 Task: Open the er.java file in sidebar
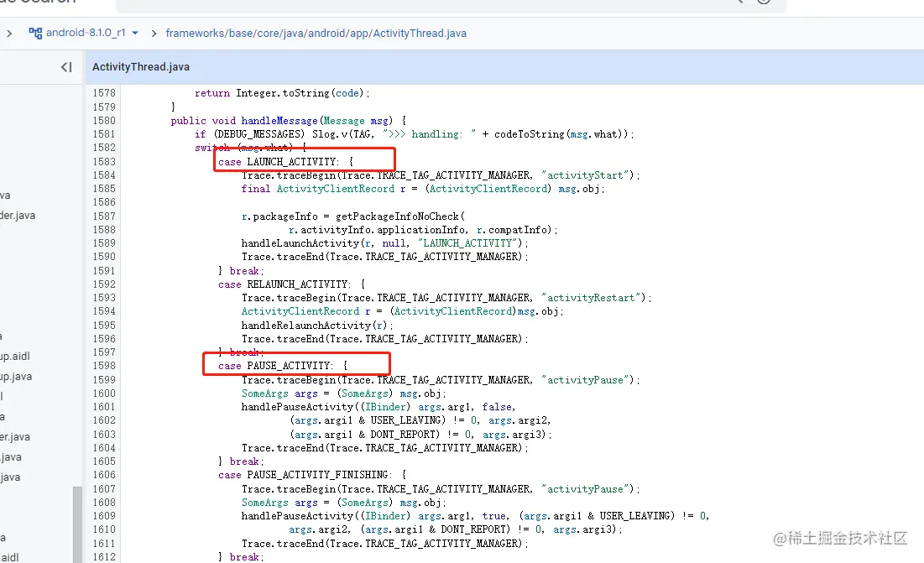15,437
